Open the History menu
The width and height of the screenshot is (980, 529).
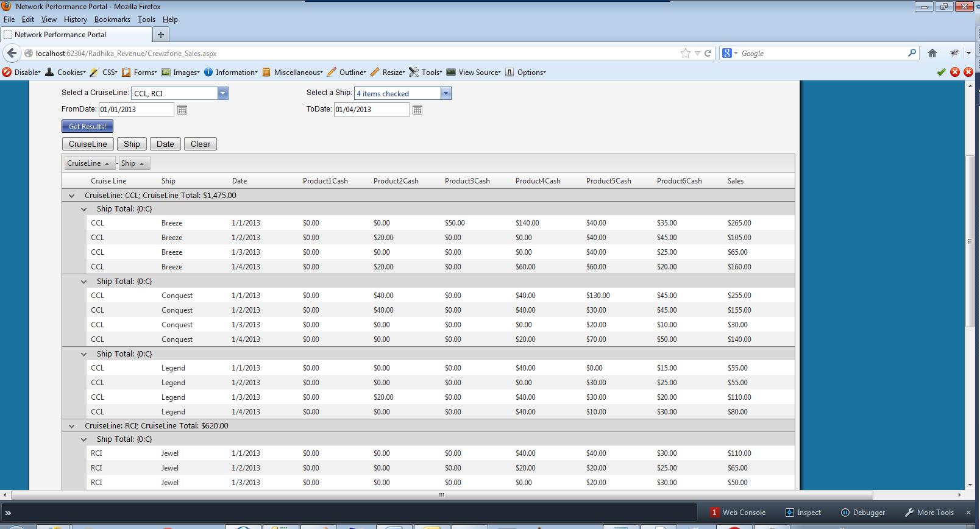[x=76, y=20]
